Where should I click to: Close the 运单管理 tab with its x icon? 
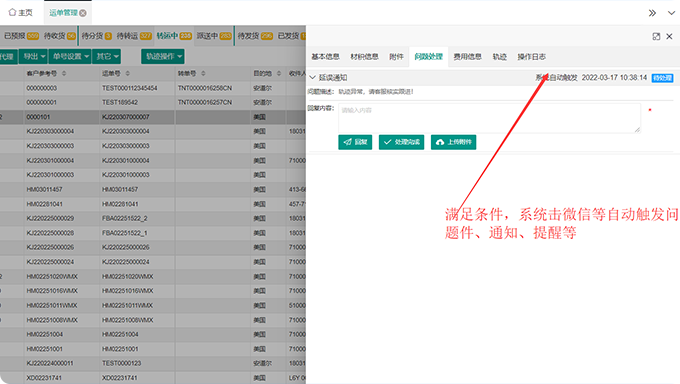[x=83, y=13]
